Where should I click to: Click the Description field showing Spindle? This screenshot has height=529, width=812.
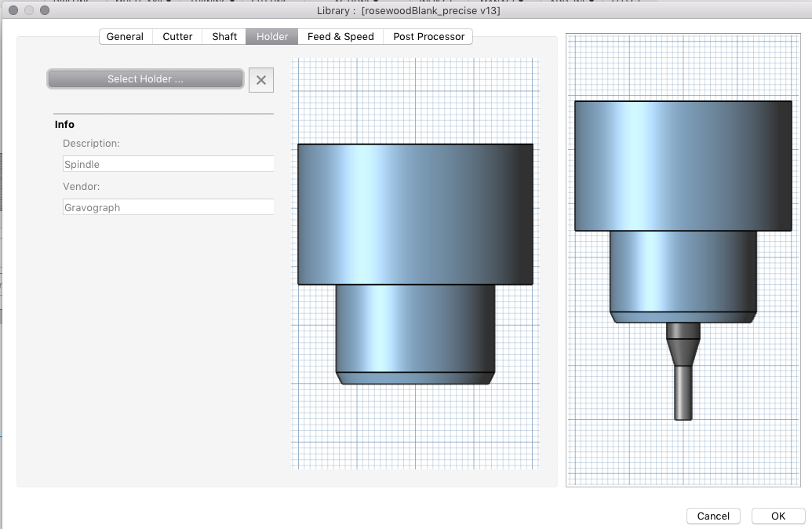click(x=169, y=164)
